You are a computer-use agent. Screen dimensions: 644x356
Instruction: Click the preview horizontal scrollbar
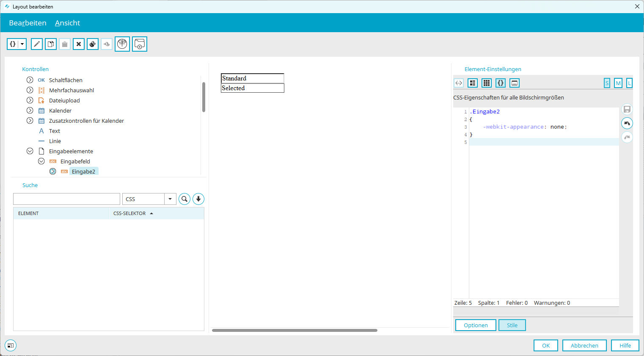(294, 330)
